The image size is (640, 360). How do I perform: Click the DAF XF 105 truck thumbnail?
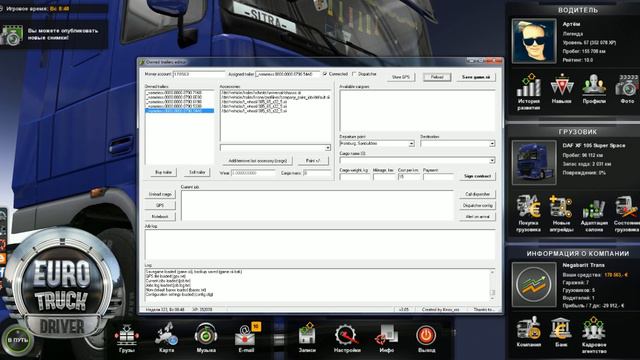point(534,162)
